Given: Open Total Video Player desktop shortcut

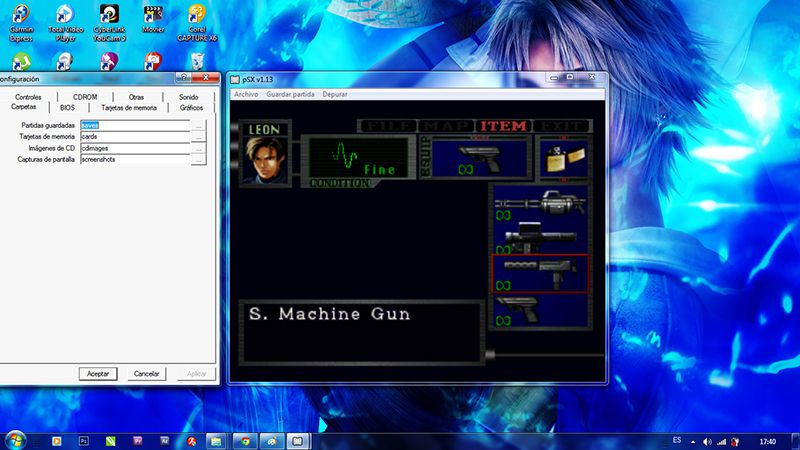Looking at the screenshot, I should [65, 23].
